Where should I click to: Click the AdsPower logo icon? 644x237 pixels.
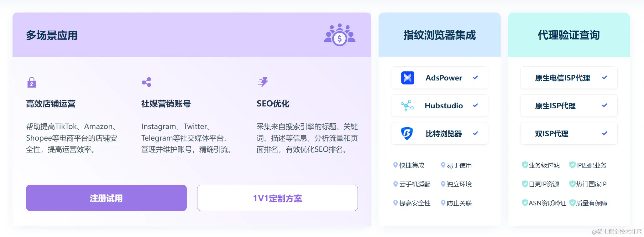coord(407,78)
